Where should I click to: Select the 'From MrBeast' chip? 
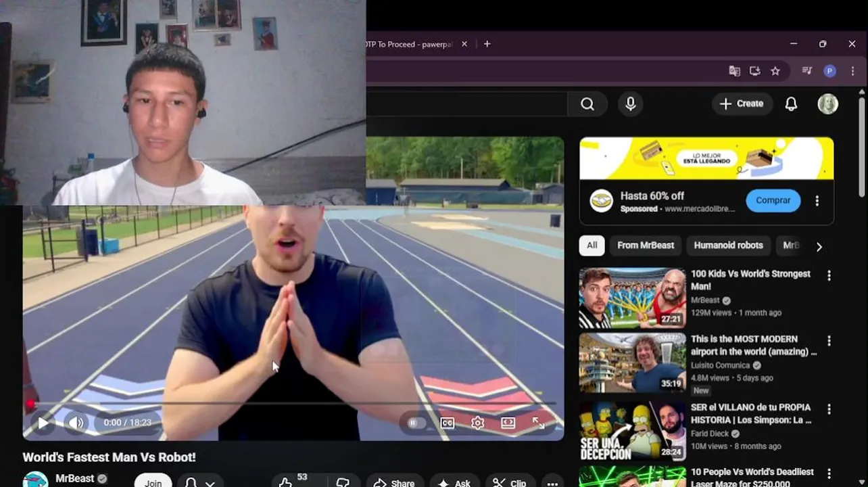point(646,246)
